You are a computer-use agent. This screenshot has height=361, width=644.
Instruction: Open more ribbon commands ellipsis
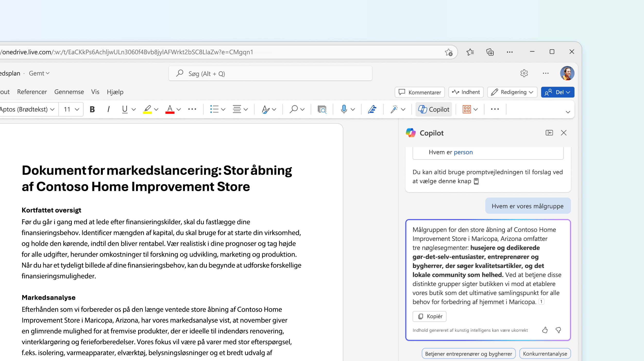(x=495, y=109)
